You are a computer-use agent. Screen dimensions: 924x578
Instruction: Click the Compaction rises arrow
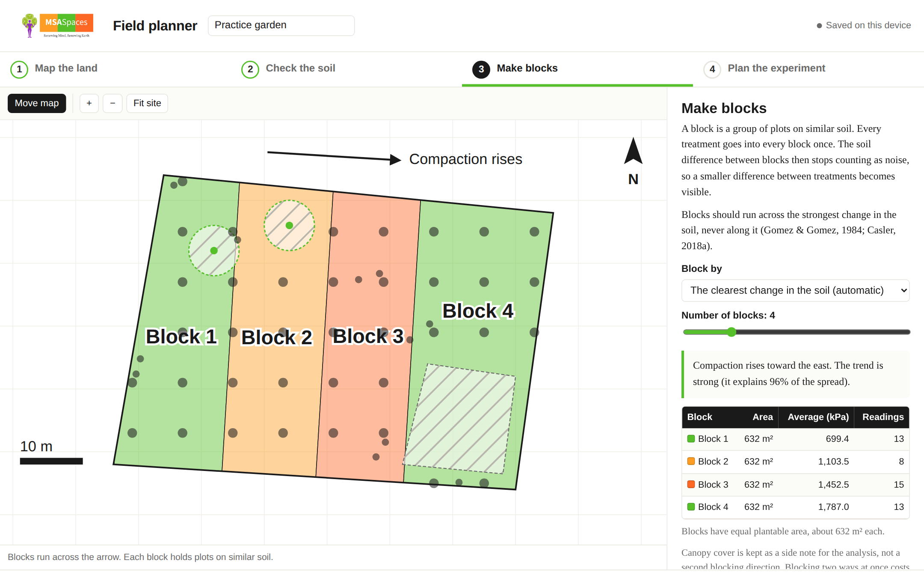(334, 156)
